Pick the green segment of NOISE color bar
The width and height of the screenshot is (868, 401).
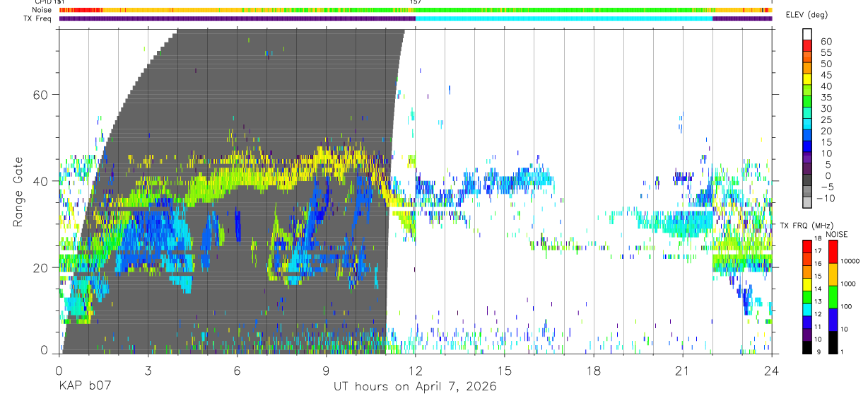pos(833,296)
